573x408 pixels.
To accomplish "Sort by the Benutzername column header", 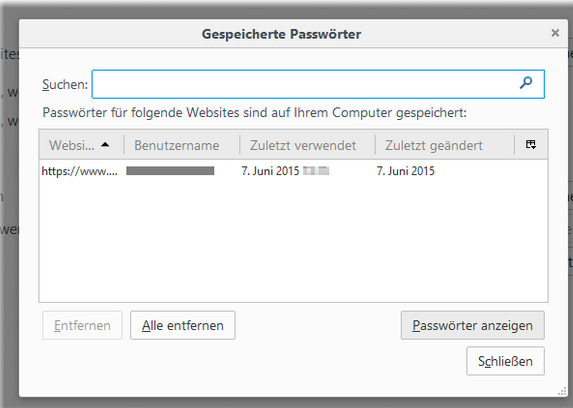I will point(182,145).
